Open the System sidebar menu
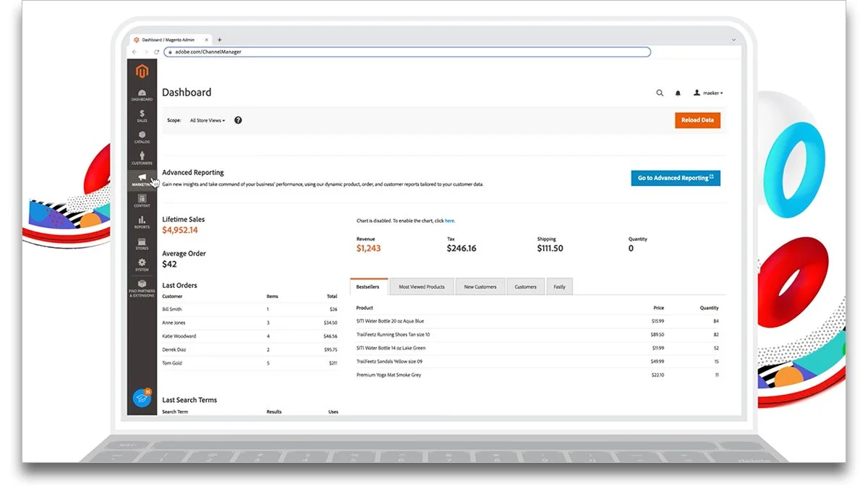The height and width of the screenshot is (486, 868). 142,265
